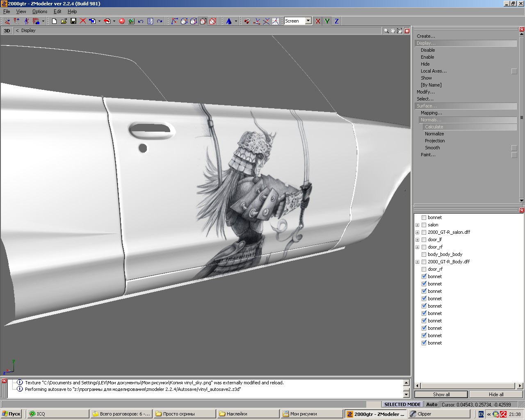Switch to Мои рисунки folder in taskbar
Image resolution: width=525 pixels, height=420 pixels.
coord(311,414)
